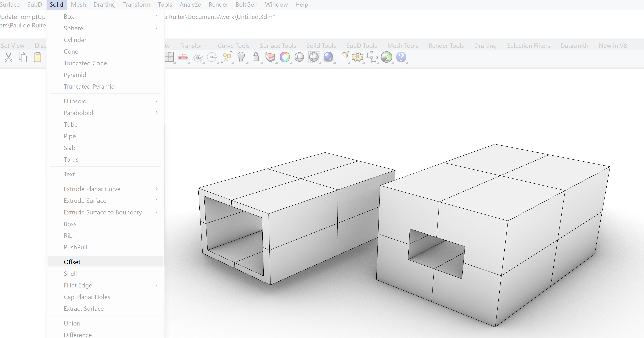The width and height of the screenshot is (644, 338).
Task: Open the color wheel icon
Action: pyautogui.click(x=284, y=57)
